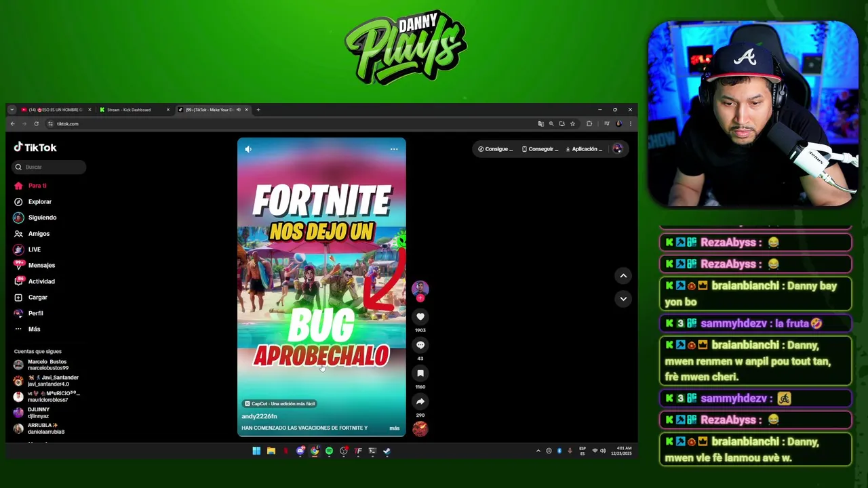Image resolution: width=868 pixels, height=488 pixels.
Task: Go to next video with down chevron
Action: coord(623,298)
